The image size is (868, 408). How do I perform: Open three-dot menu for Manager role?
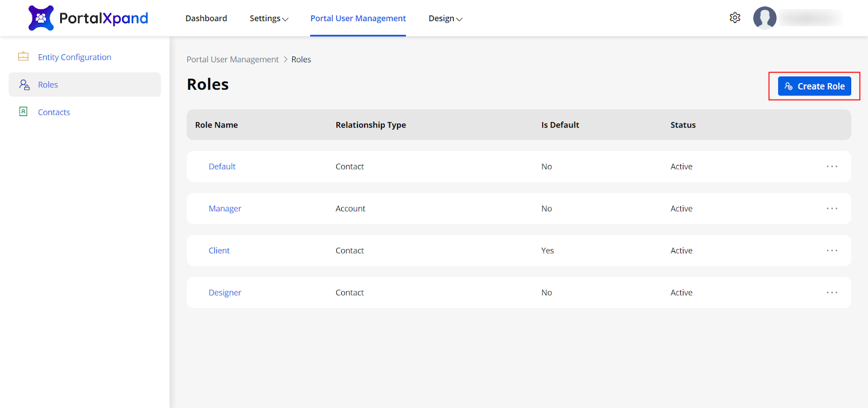click(x=832, y=208)
